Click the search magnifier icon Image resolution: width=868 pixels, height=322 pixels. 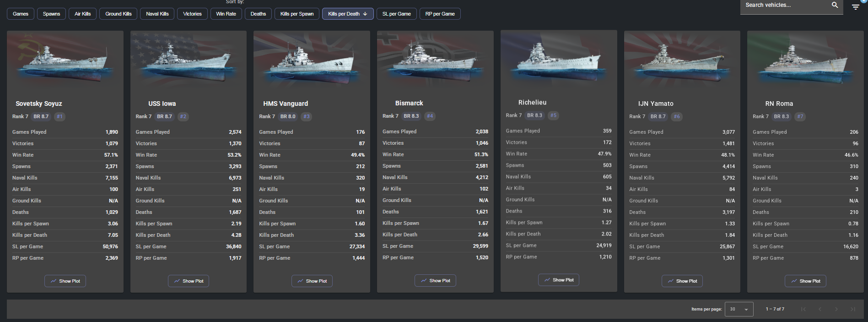pyautogui.click(x=835, y=5)
